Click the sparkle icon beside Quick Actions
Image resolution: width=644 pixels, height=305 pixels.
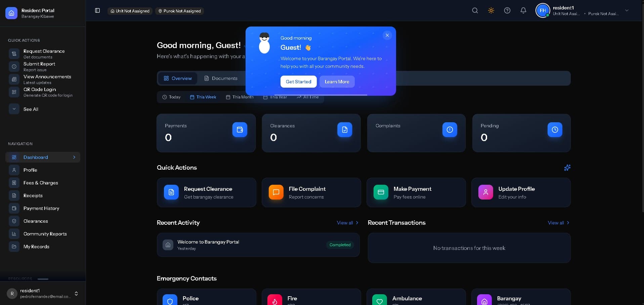567,168
